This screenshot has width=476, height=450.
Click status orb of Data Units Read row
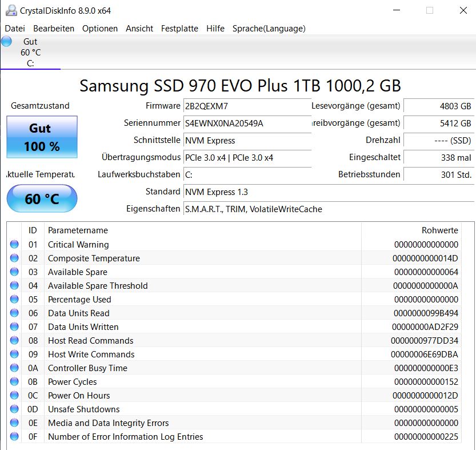[14, 313]
